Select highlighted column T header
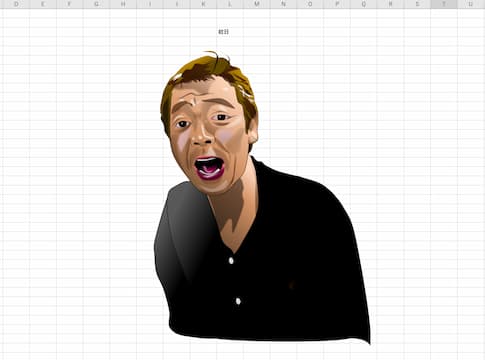Viewport: 485px width, 360px height. [x=444, y=4]
